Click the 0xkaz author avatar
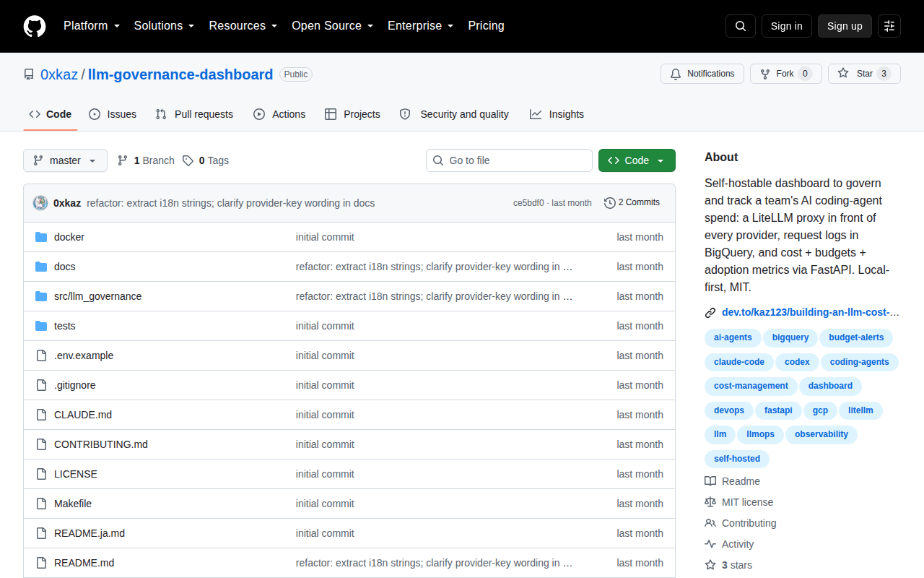 point(40,203)
